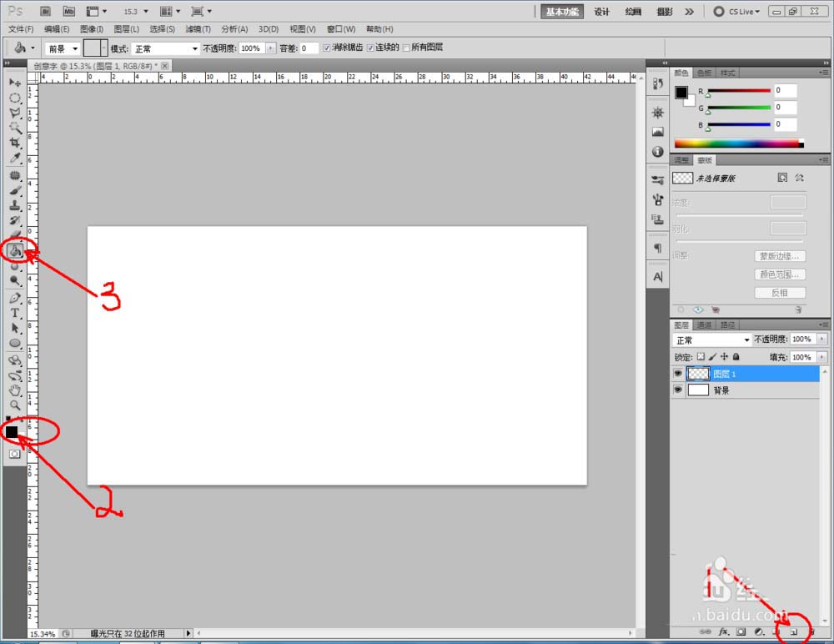
Task: Open 不透明度 arrow in options bar
Action: [271, 48]
